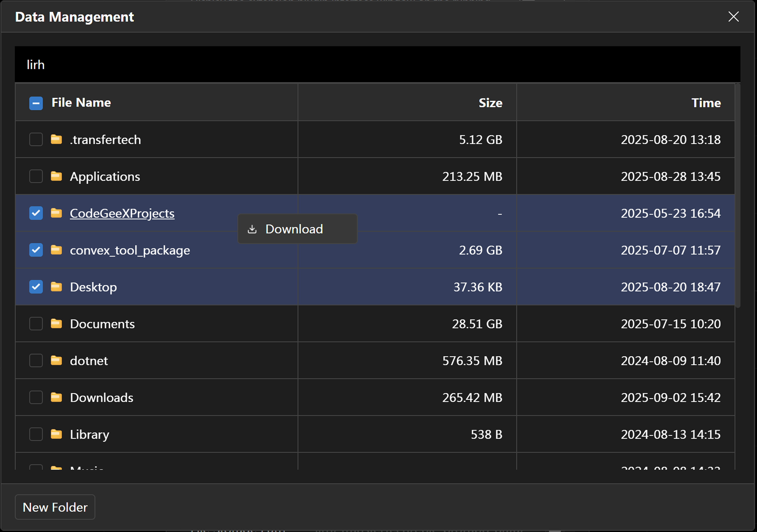Click the Desktop folder icon
The image size is (757, 532).
point(56,287)
